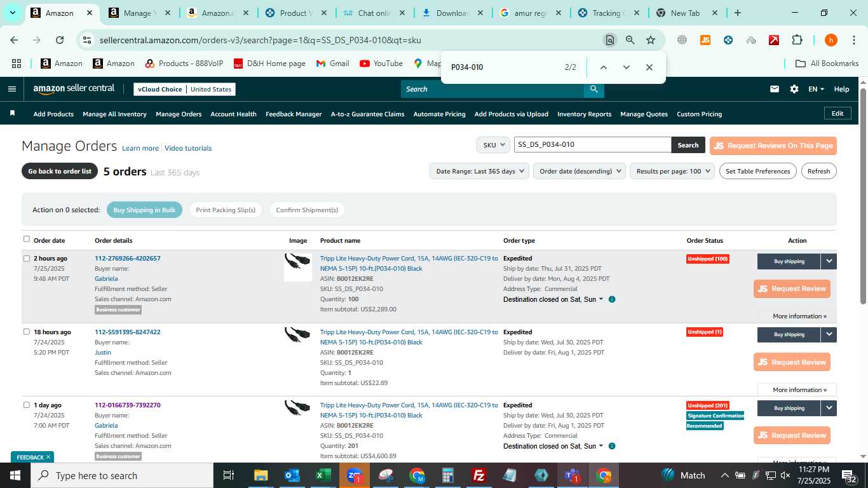Image resolution: width=868 pixels, height=488 pixels.
Task: Open the Chrome apps grid icon
Action: [x=17, y=64]
